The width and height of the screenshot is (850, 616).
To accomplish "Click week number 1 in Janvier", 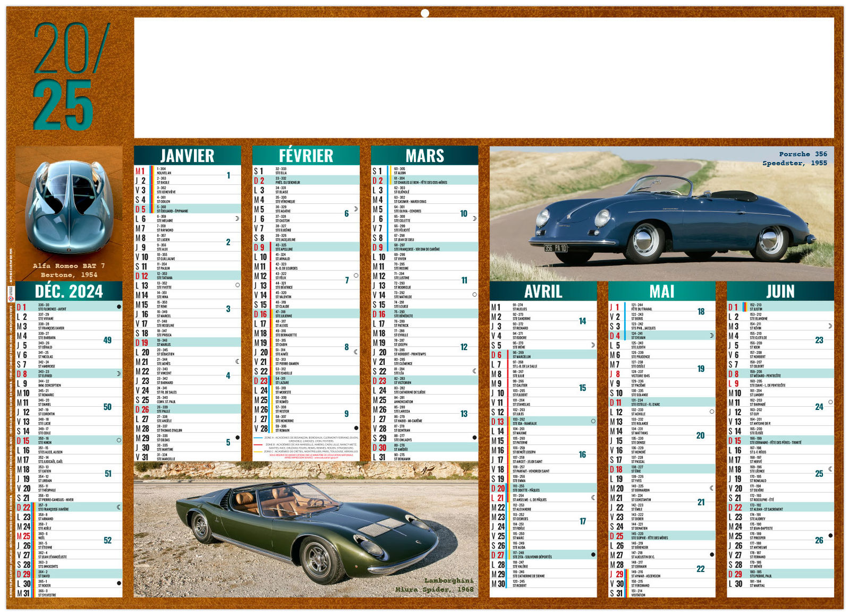I will [228, 175].
